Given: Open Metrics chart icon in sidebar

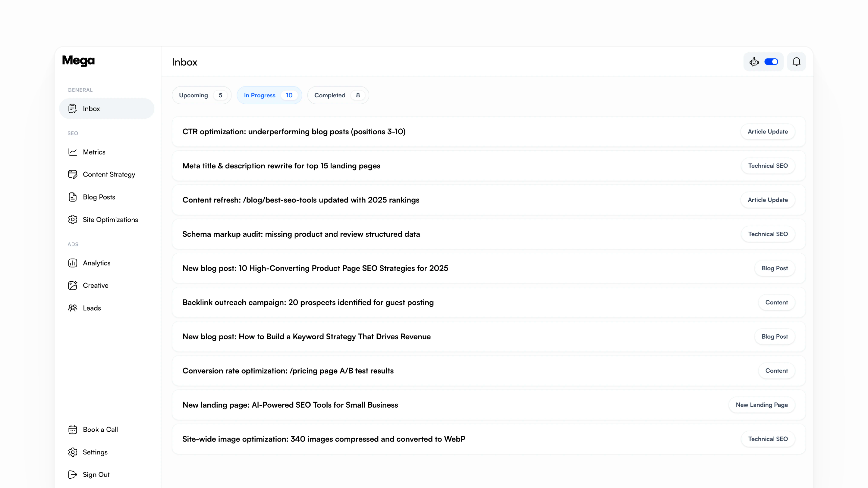Looking at the screenshot, I should pos(72,152).
